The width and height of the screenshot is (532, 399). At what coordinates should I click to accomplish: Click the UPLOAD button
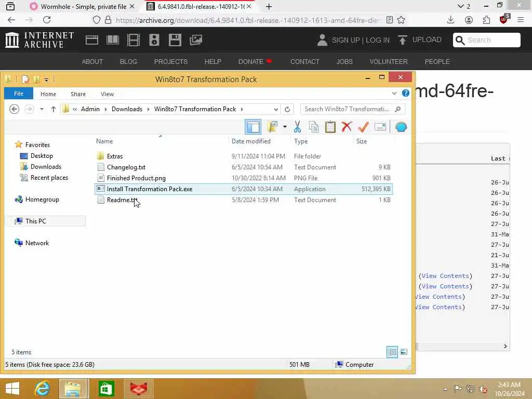coord(420,39)
